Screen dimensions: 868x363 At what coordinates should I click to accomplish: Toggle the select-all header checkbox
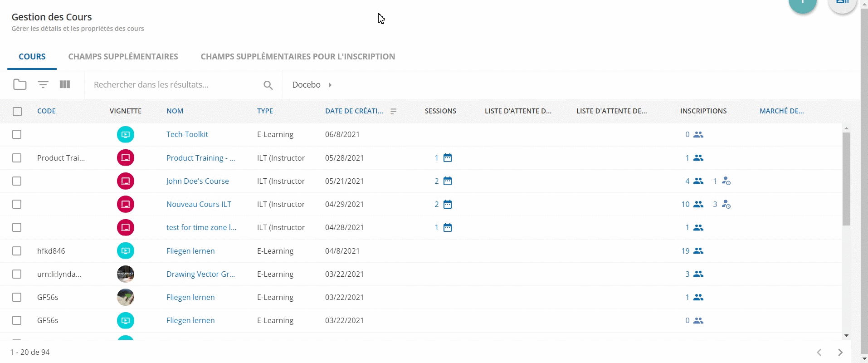[x=17, y=112]
